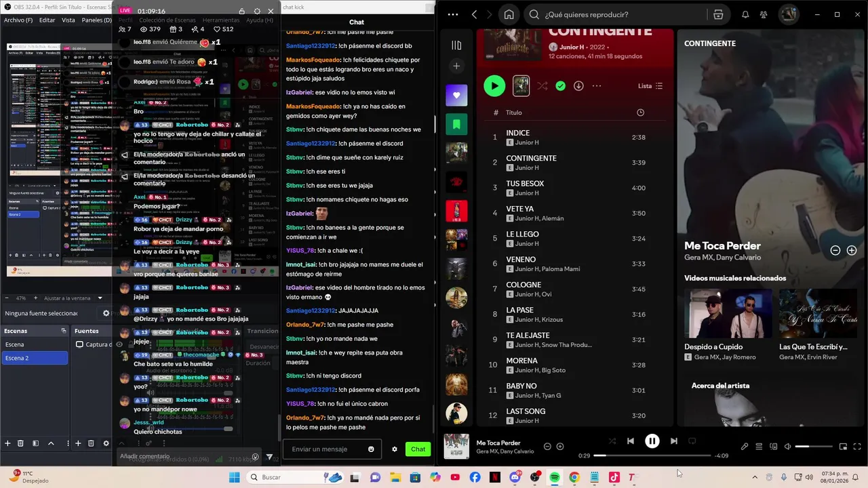Image resolution: width=868 pixels, height=488 pixels.
Task: Open the Editar menu in OBS
Action: tap(47, 20)
